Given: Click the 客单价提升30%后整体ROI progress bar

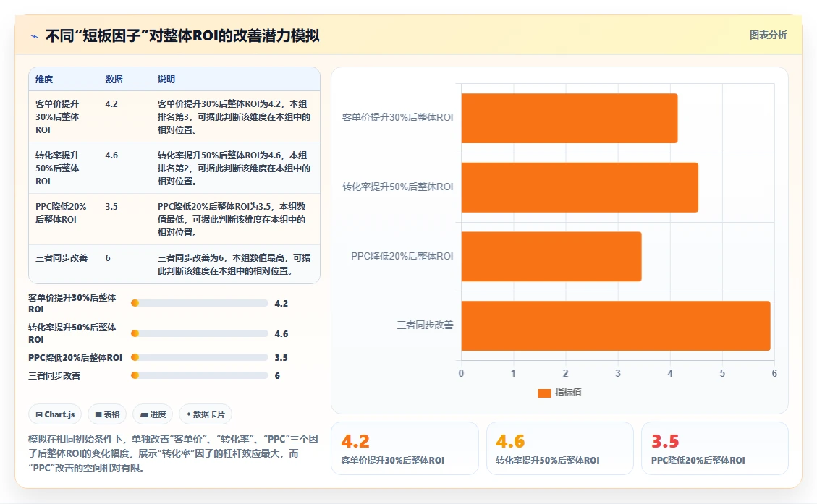Looking at the screenshot, I should click(200, 303).
